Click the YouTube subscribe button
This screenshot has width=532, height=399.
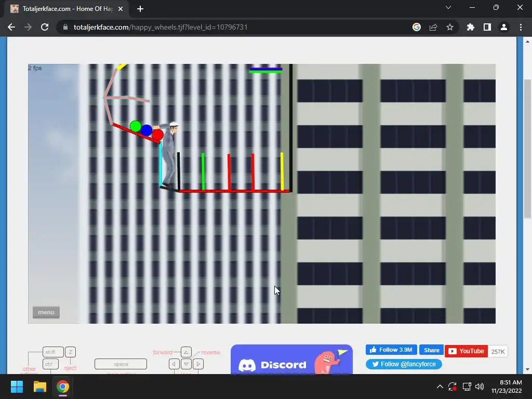click(x=466, y=351)
